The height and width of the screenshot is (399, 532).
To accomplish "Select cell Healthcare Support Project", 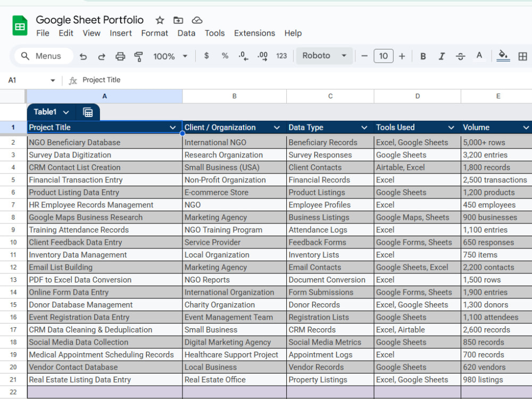I will [235, 355].
